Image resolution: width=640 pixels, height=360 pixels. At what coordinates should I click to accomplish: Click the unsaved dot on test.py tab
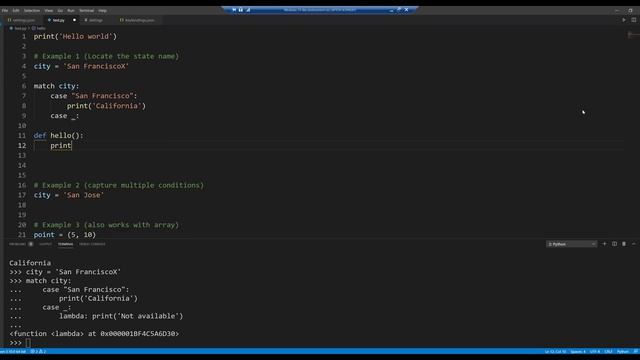[74, 20]
